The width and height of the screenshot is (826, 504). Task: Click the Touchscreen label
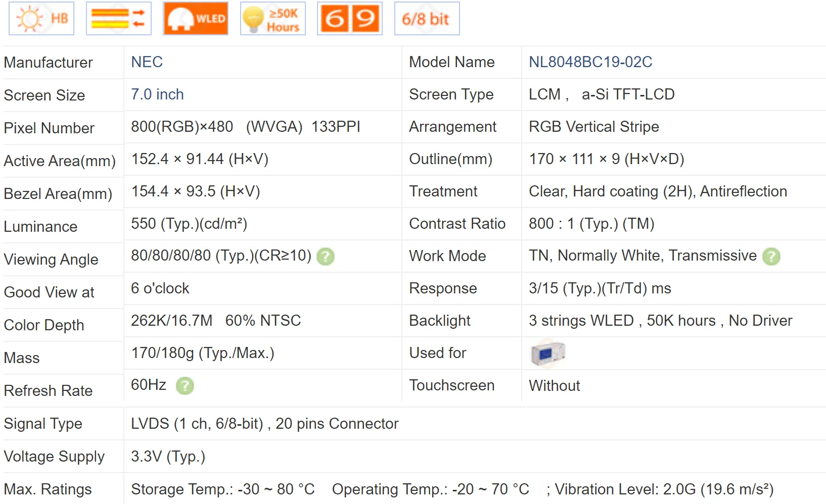click(452, 385)
